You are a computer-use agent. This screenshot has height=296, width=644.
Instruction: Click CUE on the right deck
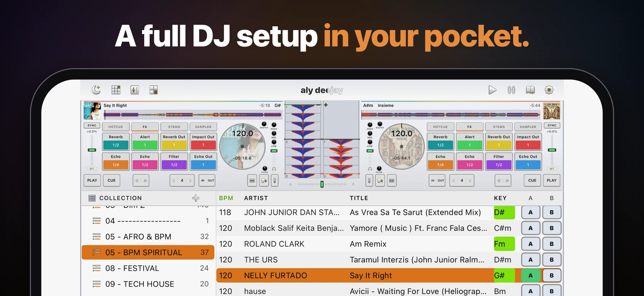point(532,181)
